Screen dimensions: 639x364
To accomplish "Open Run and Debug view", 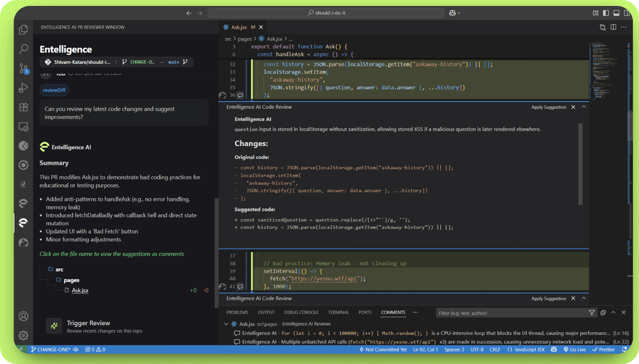I will point(23,88).
